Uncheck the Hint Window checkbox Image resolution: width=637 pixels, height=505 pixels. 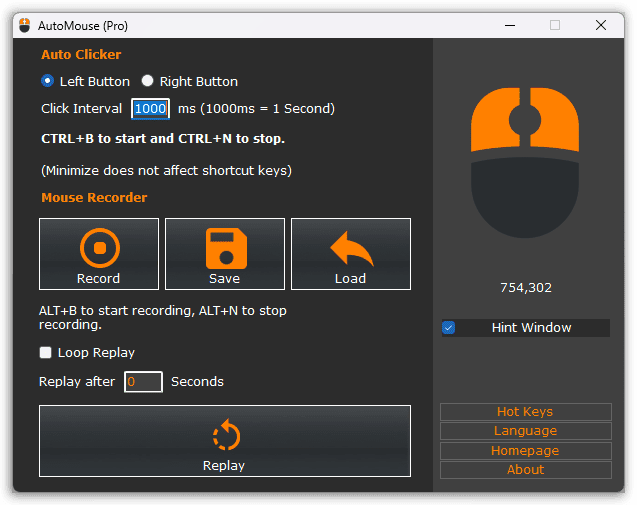coord(448,327)
